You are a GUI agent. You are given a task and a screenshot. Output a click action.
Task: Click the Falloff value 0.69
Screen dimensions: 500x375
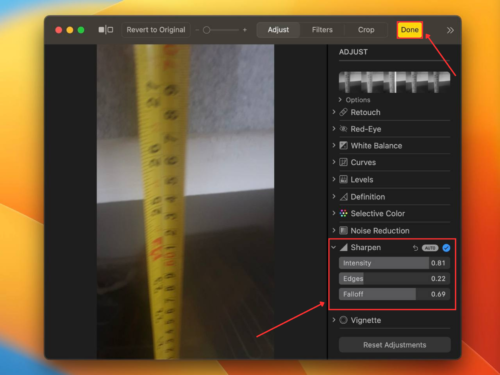[438, 294]
